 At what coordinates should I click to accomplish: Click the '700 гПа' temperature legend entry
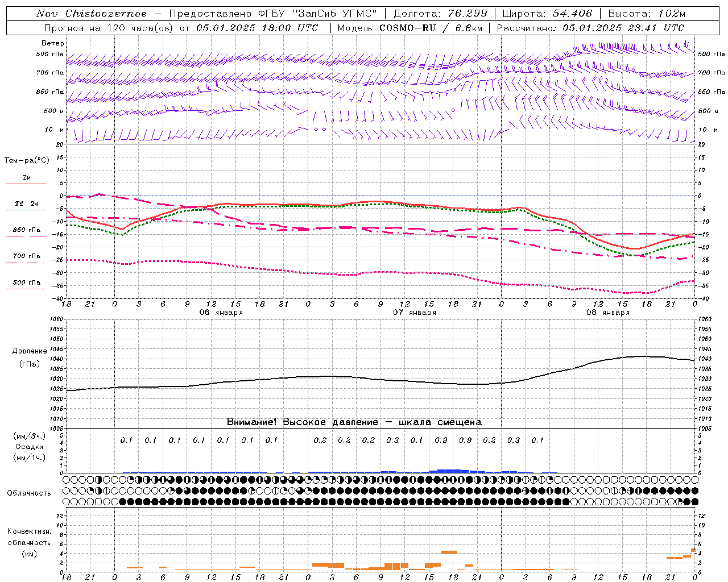pyautogui.click(x=27, y=256)
